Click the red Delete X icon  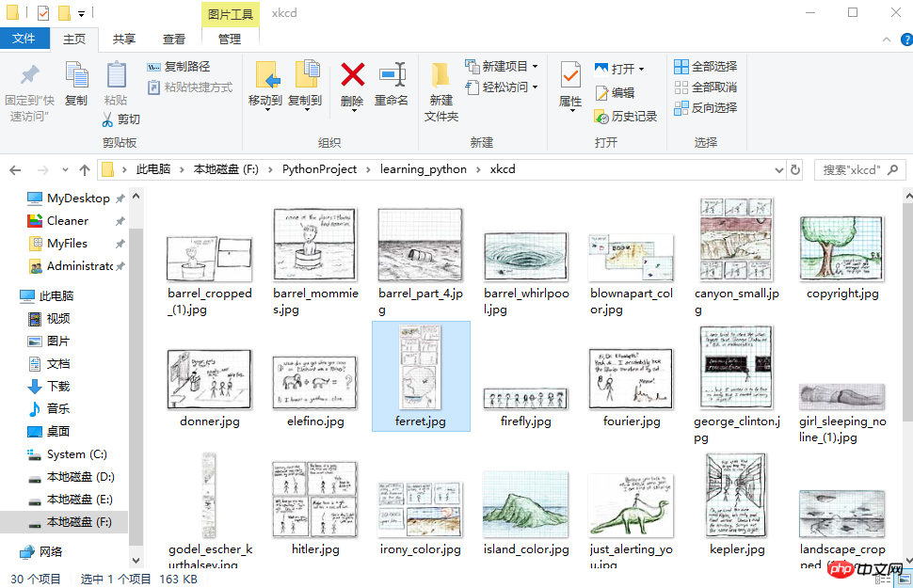pyautogui.click(x=353, y=75)
